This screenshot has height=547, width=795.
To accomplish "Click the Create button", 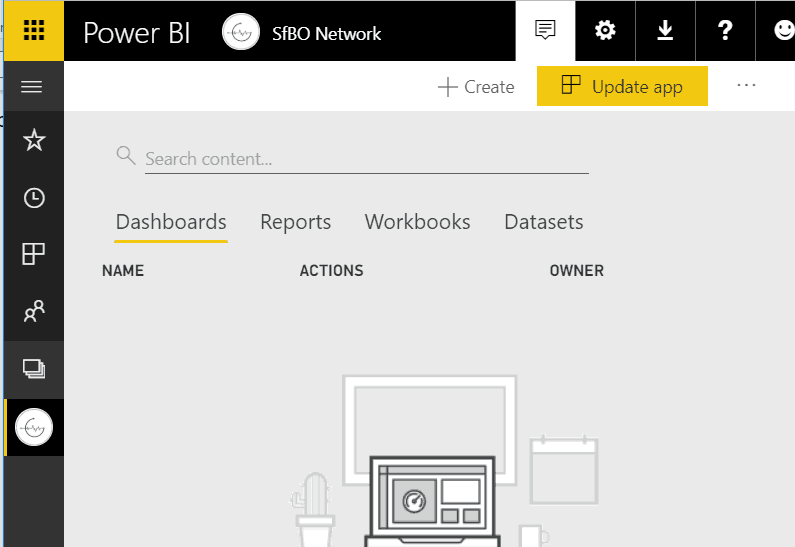I will [x=477, y=87].
